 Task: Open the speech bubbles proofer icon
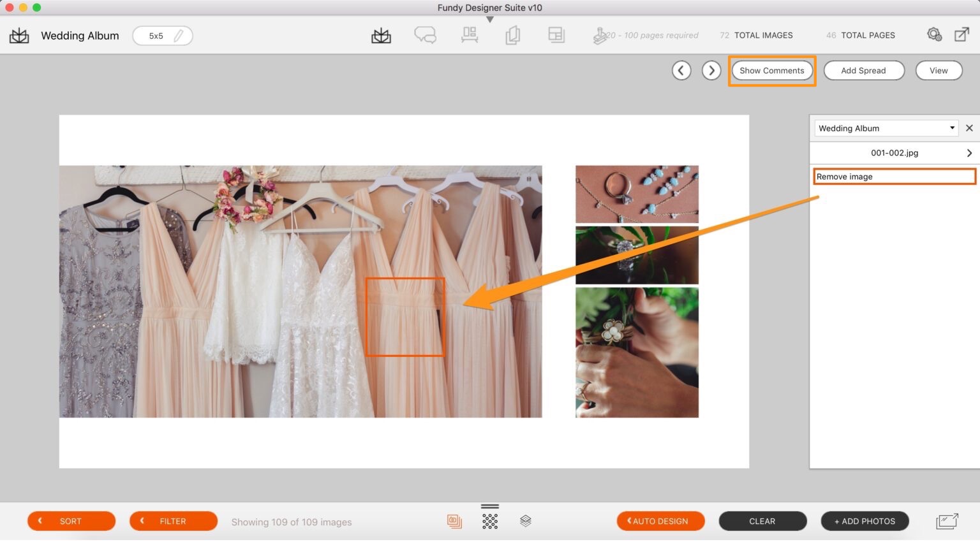[425, 35]
